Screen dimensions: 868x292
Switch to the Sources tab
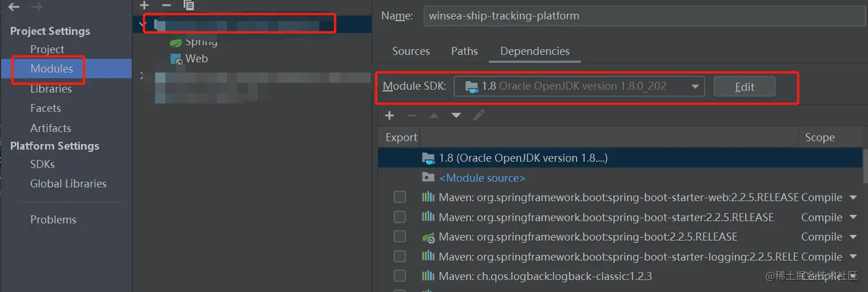(411, 51)
